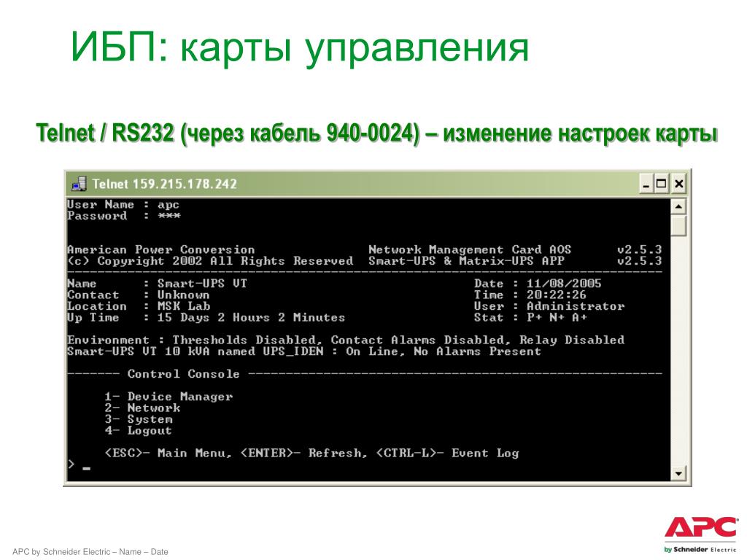
Task: Click footer 'APC by Schneider Electric – Name – Date'
Action: 90,551
